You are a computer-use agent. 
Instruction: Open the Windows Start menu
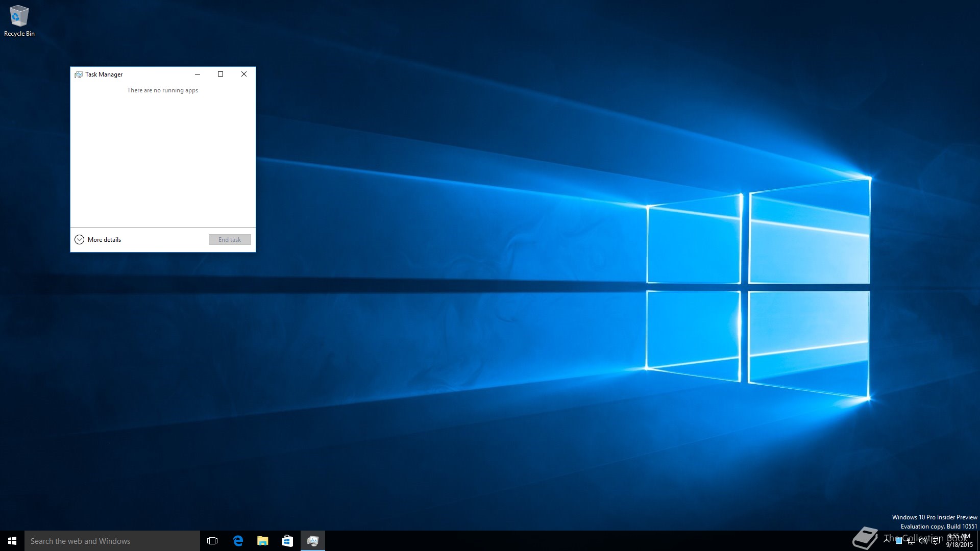[x=12, y=541]
